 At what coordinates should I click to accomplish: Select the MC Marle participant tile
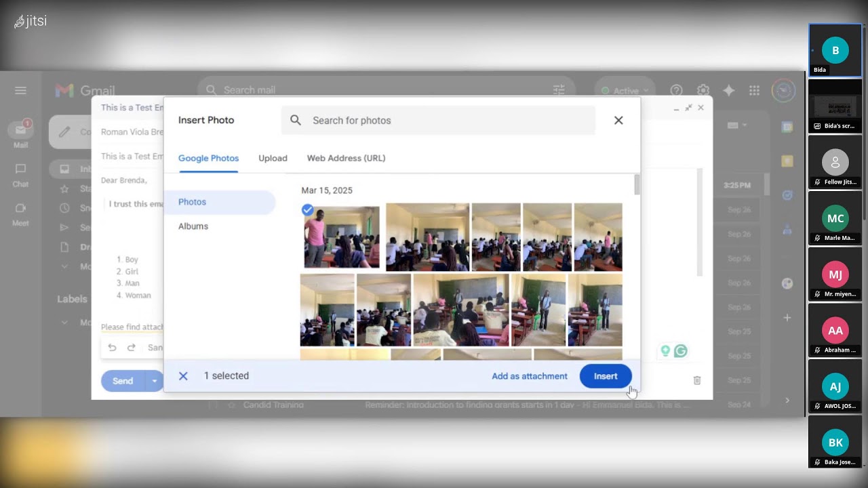tap(835, 218)
